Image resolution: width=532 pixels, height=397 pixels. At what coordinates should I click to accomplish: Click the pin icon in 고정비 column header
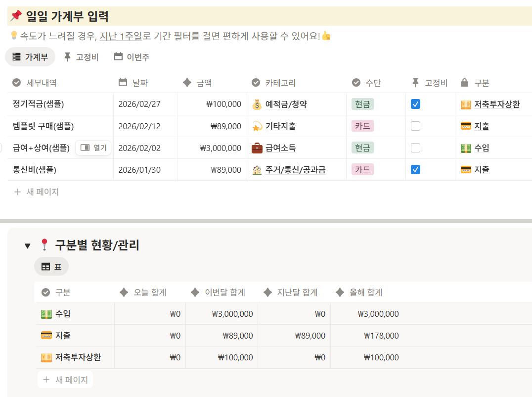click(x=415, y=82)
